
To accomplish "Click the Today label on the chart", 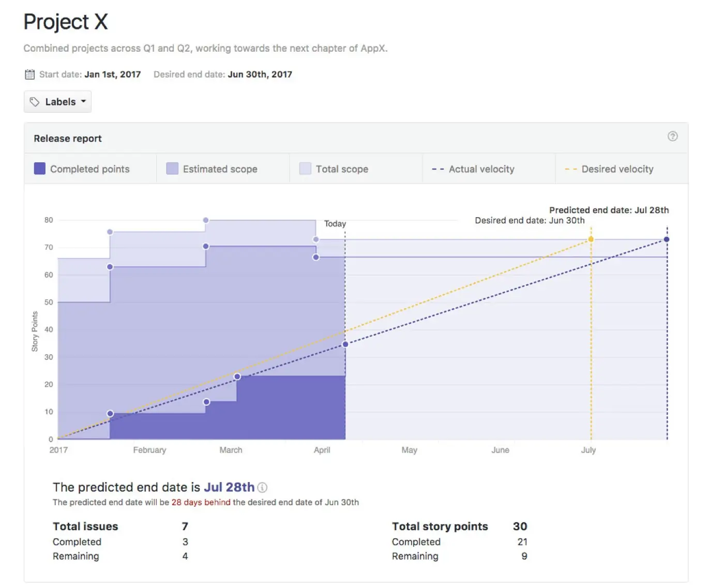I will pos(335,224).
